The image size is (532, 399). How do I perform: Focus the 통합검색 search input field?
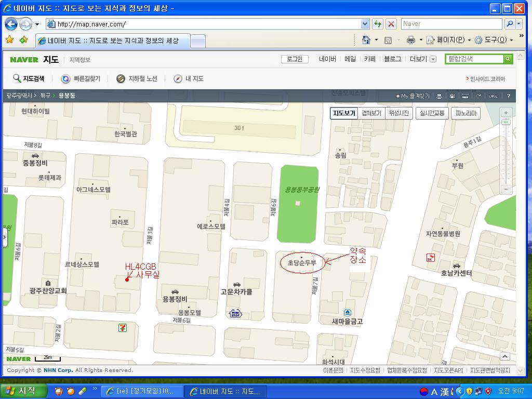475,59
